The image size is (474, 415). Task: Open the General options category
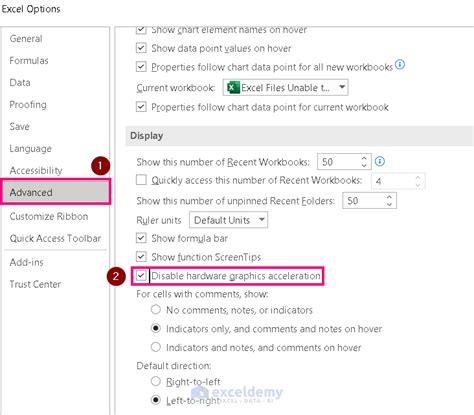[x=26, y=39]
